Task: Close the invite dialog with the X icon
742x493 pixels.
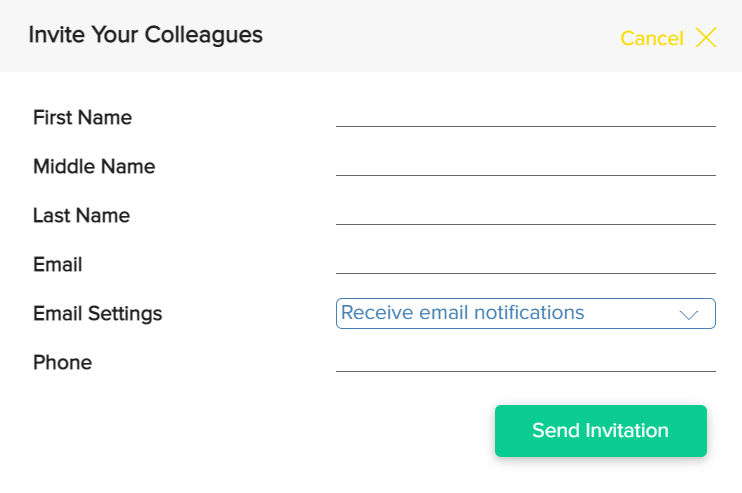Action: (706, 38)
